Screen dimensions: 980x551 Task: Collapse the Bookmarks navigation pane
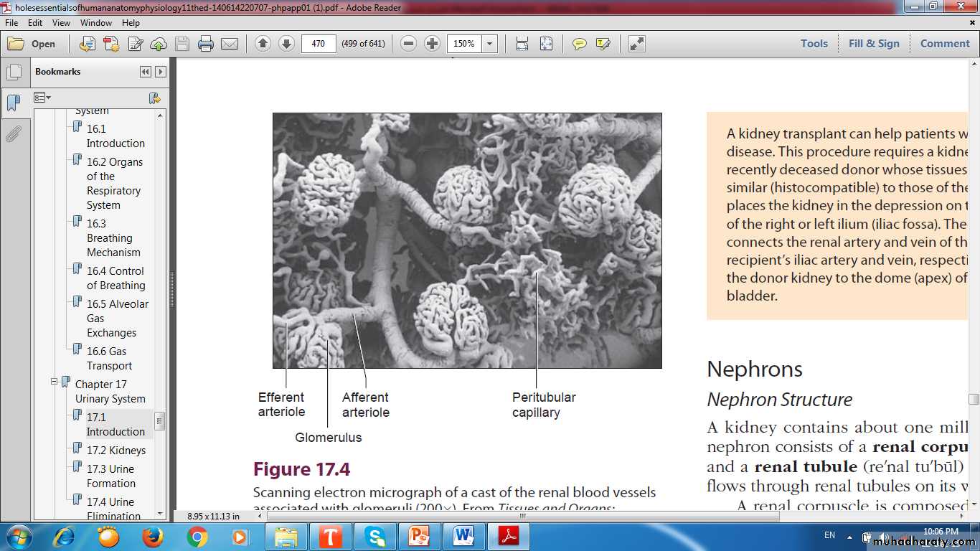click(146, 72)
